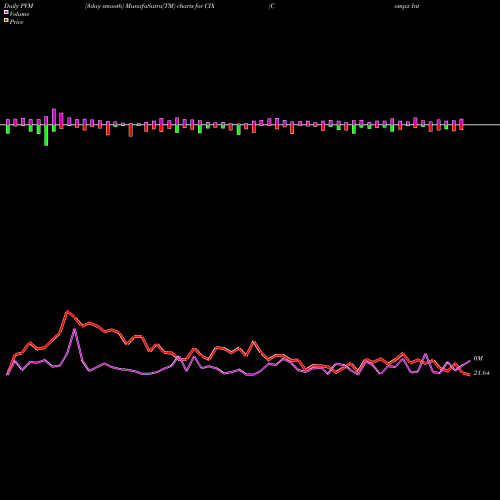Click the longest green downward bar
Image resolution: width=500 pixels, height=500 pixels.
point(46,135)
